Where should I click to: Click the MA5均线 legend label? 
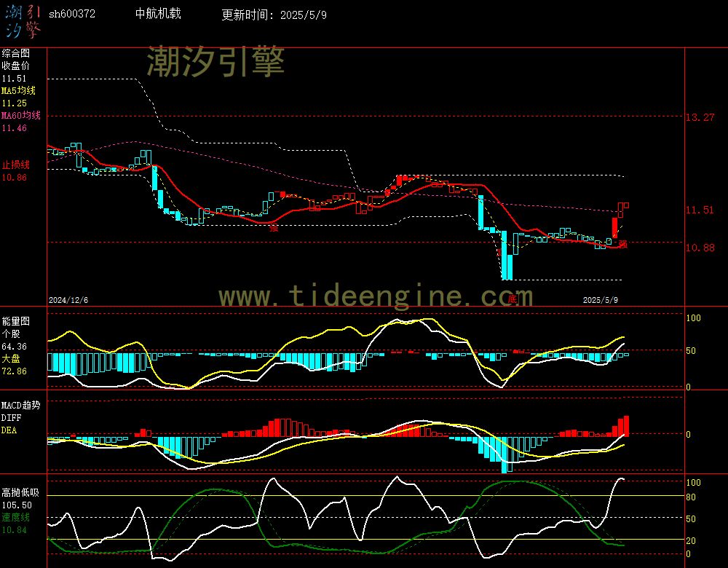(x=19, y=90)
